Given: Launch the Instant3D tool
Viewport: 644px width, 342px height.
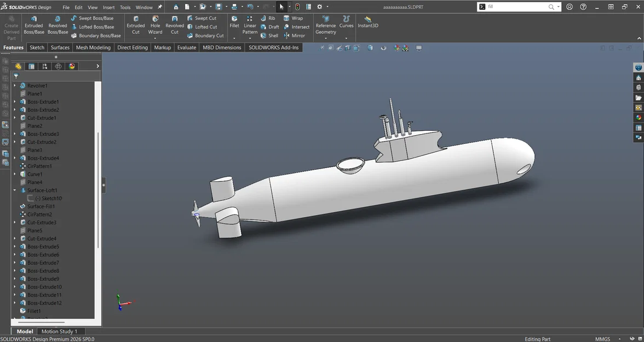Looking at the screenshot, I should [x=367, y=24].
